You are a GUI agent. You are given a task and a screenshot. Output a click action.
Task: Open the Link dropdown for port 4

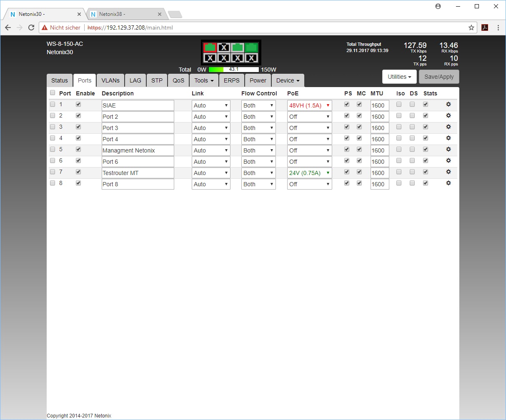(211, 140)
